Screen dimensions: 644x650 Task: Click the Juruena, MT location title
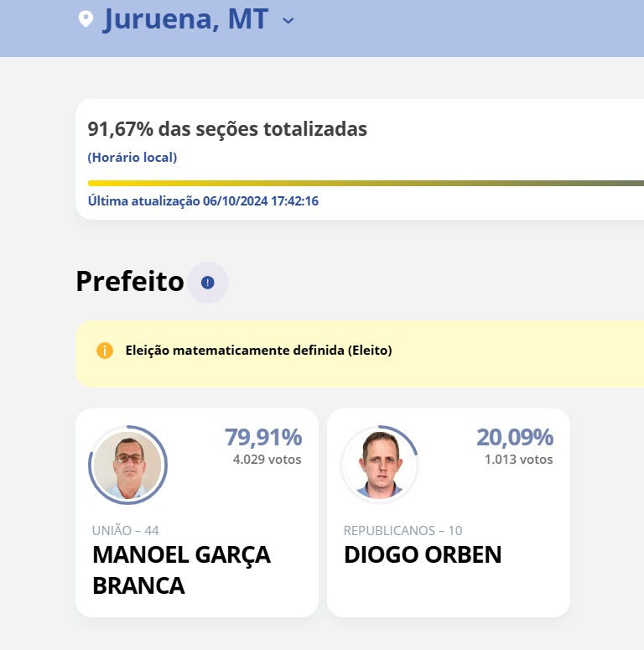[185, 19]
